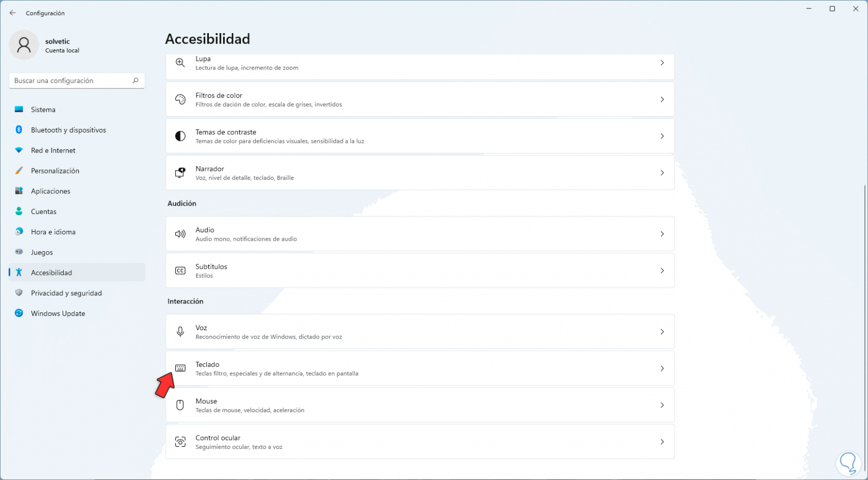
Task: Click the text 'Audio mono, notificaciones de audio'
Action: point(246,239)
